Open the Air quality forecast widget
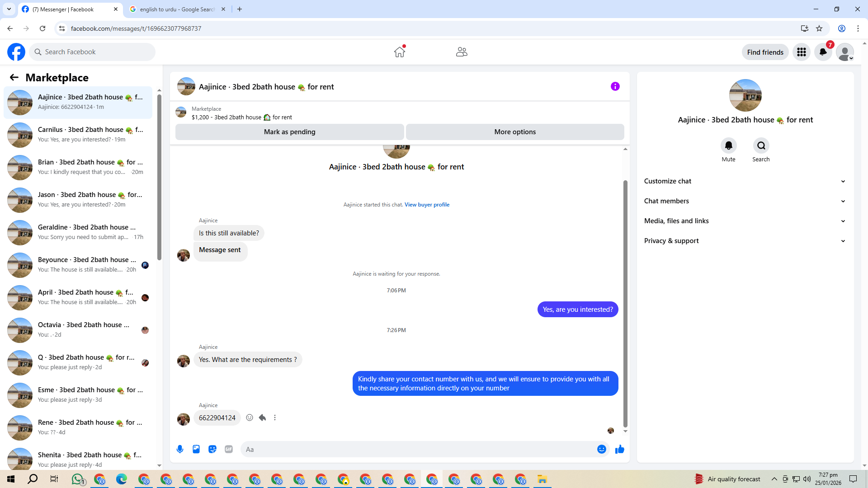The width and height of the screenshot is (868, 488). point(728,479)
